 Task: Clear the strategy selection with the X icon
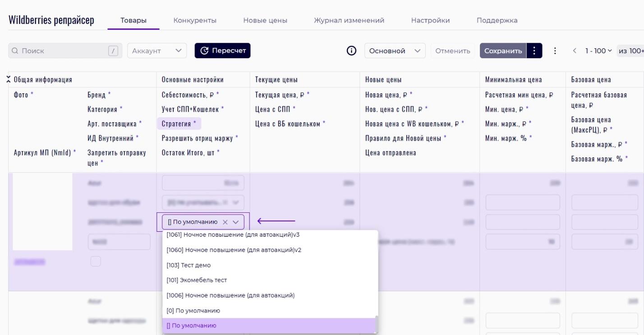click(225, 222)
